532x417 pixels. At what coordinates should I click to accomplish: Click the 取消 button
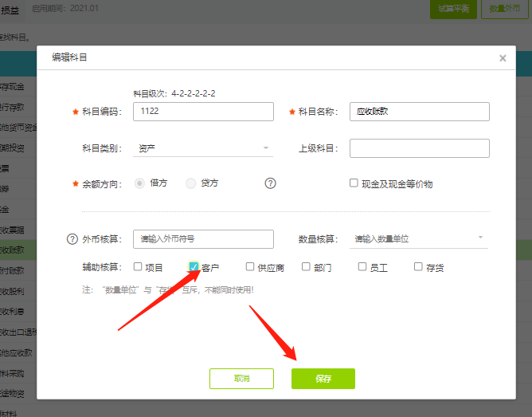(x=241, y=379)
